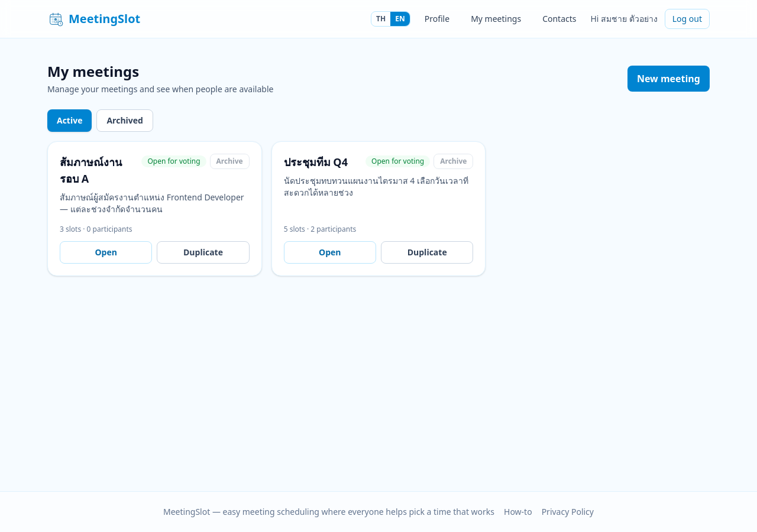This screenshot has height=532, width=757.
Task: Click the 'Manage your meetings' subtitle text
Action: click(x=160, y=89)
